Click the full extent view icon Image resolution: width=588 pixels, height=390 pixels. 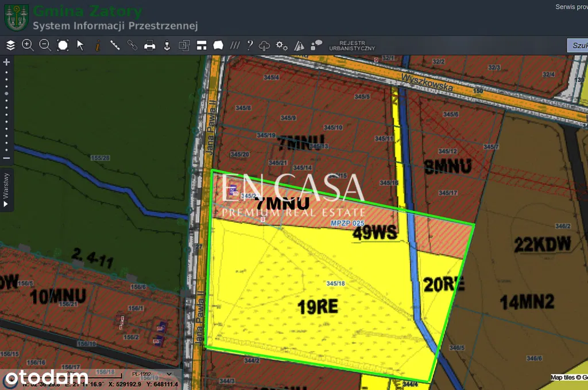[x=63, y=45]
